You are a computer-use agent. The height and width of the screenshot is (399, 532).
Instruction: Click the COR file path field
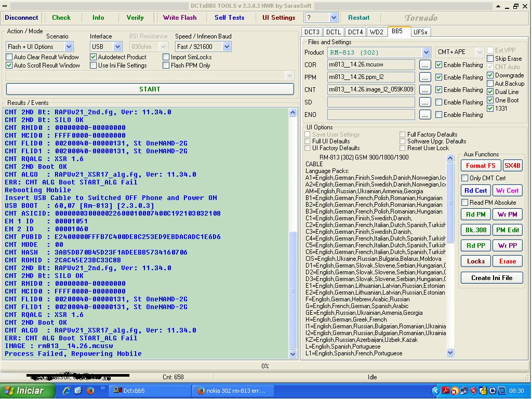371,65
